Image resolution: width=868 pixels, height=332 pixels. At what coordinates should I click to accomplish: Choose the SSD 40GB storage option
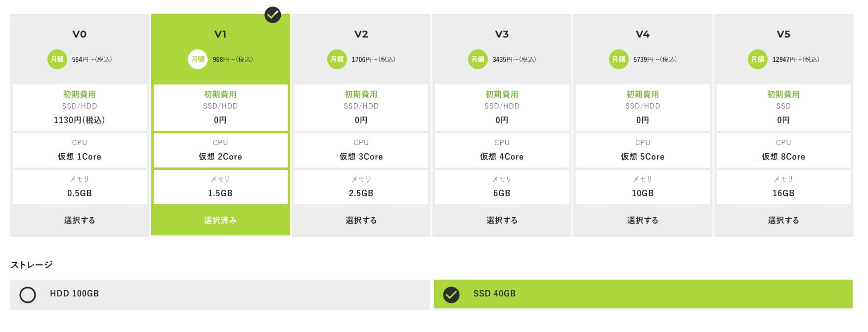click(643, 294)
